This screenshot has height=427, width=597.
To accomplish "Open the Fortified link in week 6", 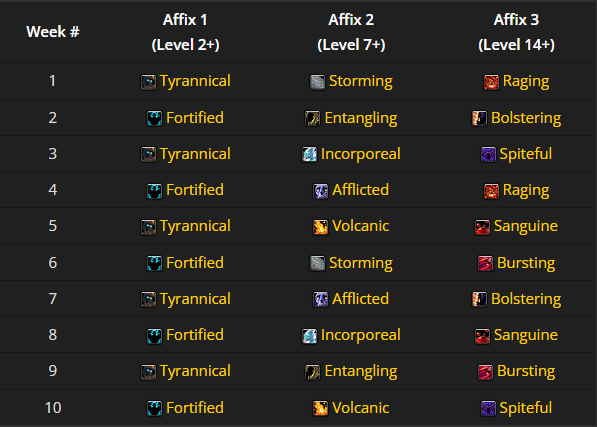I will 195,263.
